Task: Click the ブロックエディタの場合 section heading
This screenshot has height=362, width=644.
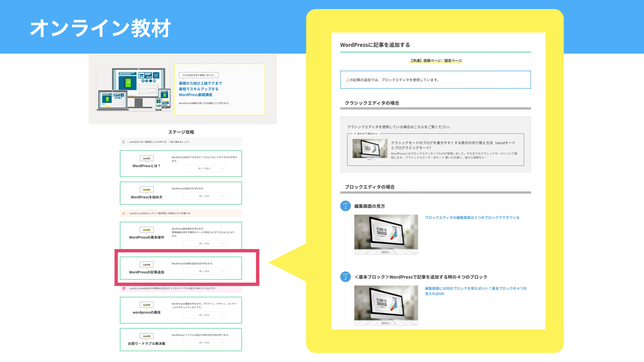Action: pos(370,187)
